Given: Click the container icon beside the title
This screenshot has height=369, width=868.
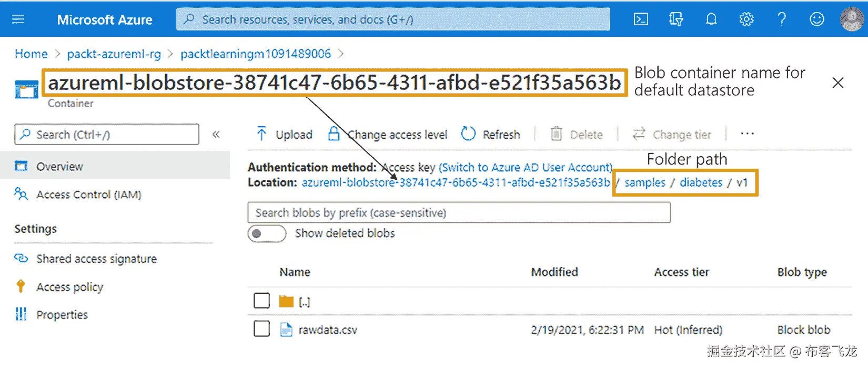Looking at the screenshot, I should click(x=26, y=90).
